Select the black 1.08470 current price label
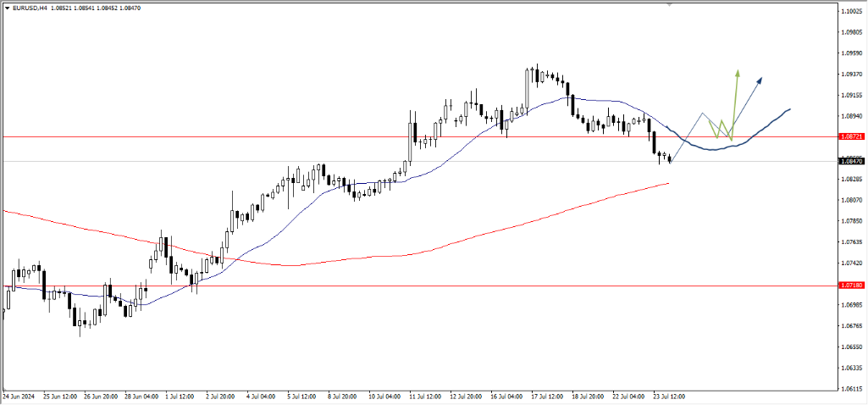The image size is (868, 405). (x=851, y=161)
